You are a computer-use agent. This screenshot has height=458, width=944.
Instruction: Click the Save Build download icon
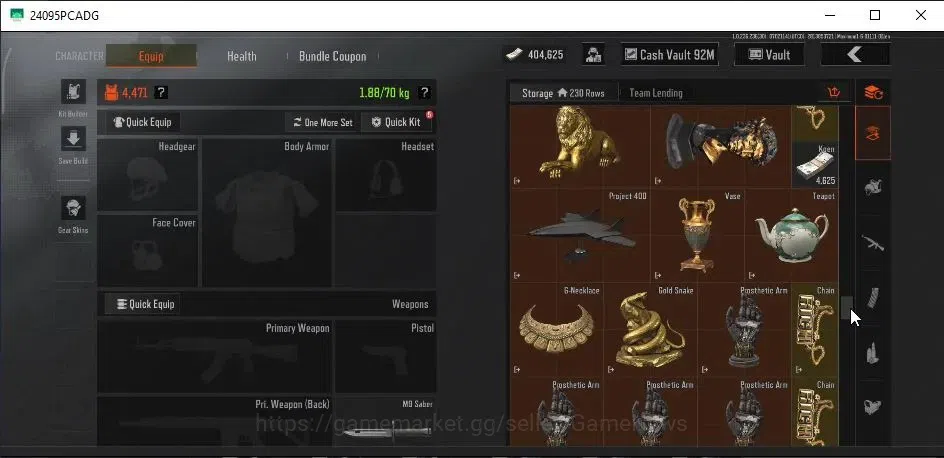click(73, 138)
